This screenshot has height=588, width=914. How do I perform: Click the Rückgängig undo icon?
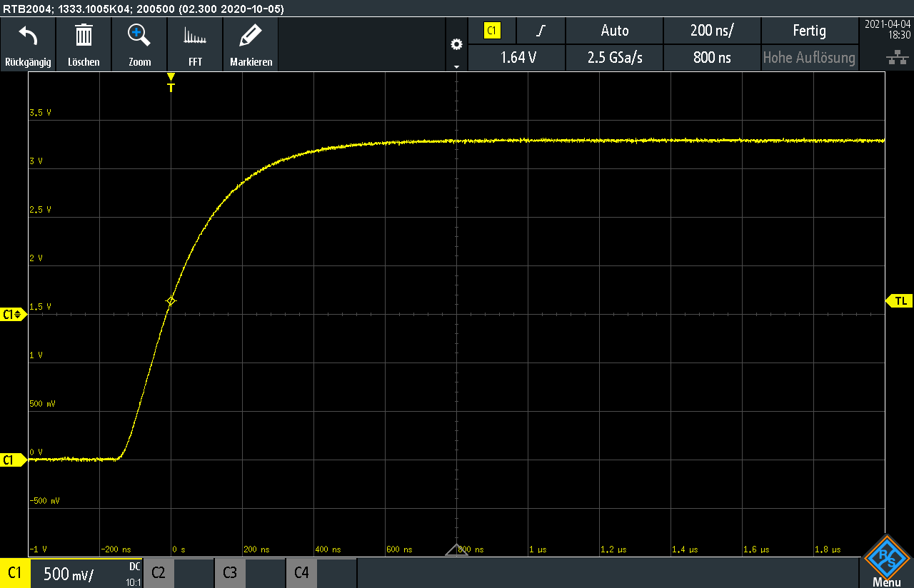coord(28,35)
